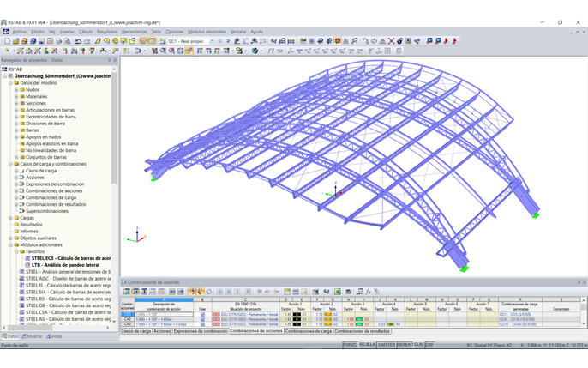Go to the previous load case arrow
This screenshot has height=368, width=588.
[x=220, y=41]
